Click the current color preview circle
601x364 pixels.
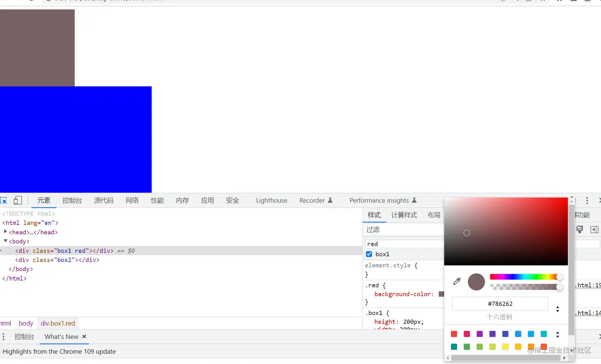coord(476,282)
